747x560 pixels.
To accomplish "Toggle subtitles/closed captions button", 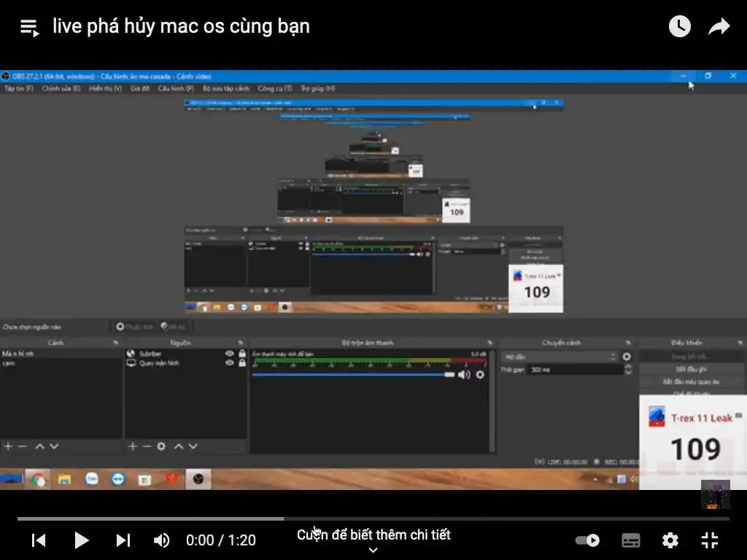I will (631, 540).
